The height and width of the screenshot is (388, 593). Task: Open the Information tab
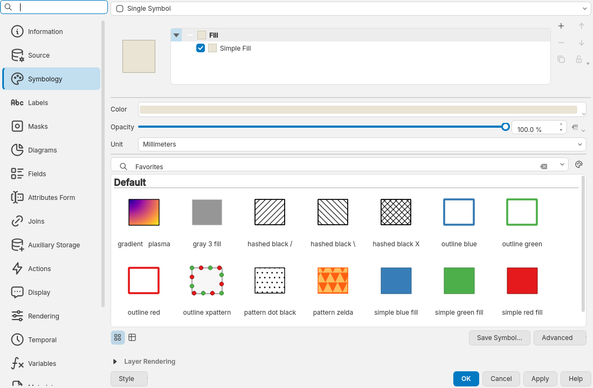click(x=51, y=31)
